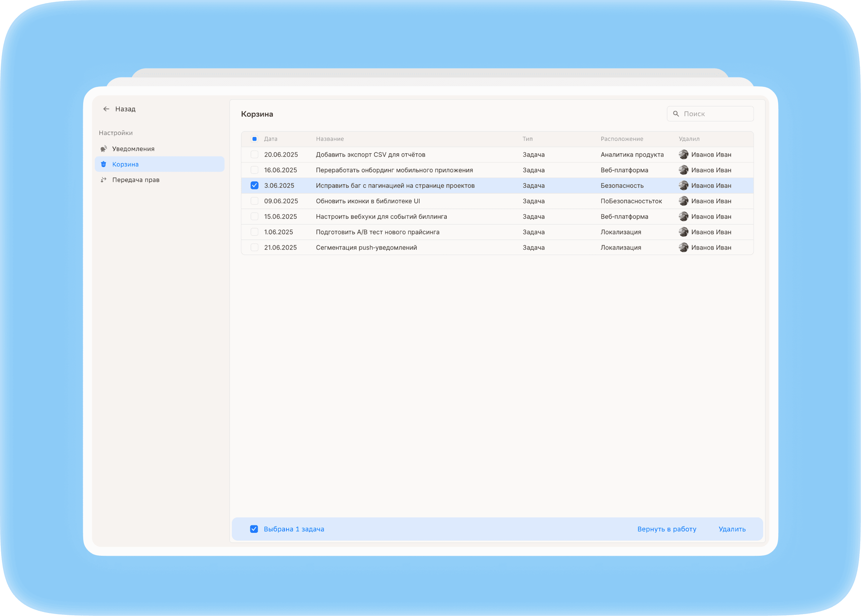This screenshot has height=616, width=861.
Task: Click Иванов Иван avatar in the 20.06.2025 row
Action: click(x=683, y=154)
